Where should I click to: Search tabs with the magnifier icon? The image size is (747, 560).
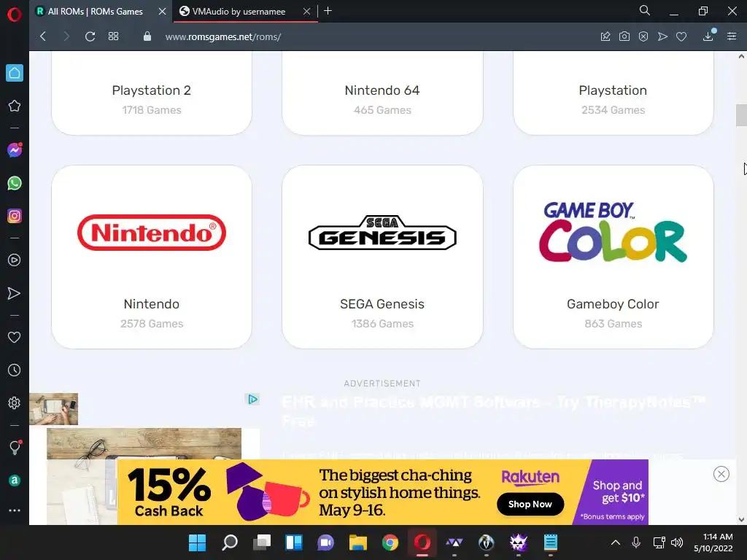click(x=645, y=10)
